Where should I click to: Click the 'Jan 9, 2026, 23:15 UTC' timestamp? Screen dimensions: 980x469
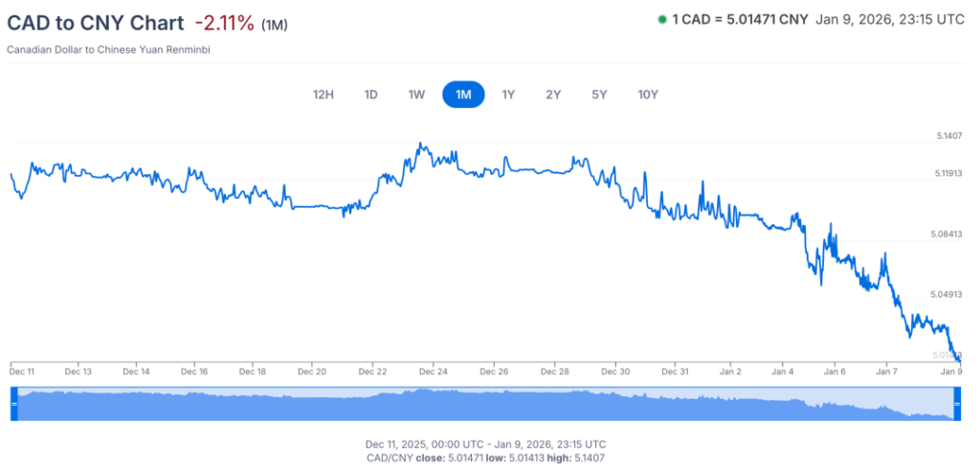pyautogui.click(x=890, y=19)
